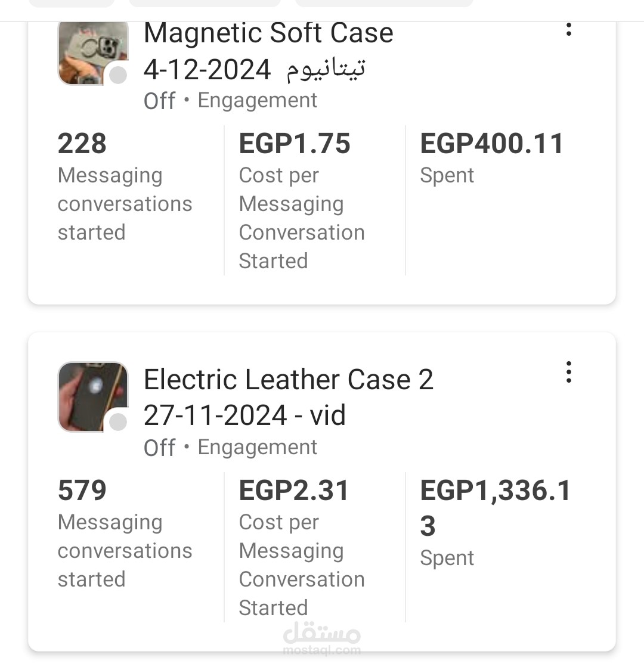This screenshot has height=670, width=644.
Task: Select Engagement label of Magnetic Soft Case
Action: (257, 101)
